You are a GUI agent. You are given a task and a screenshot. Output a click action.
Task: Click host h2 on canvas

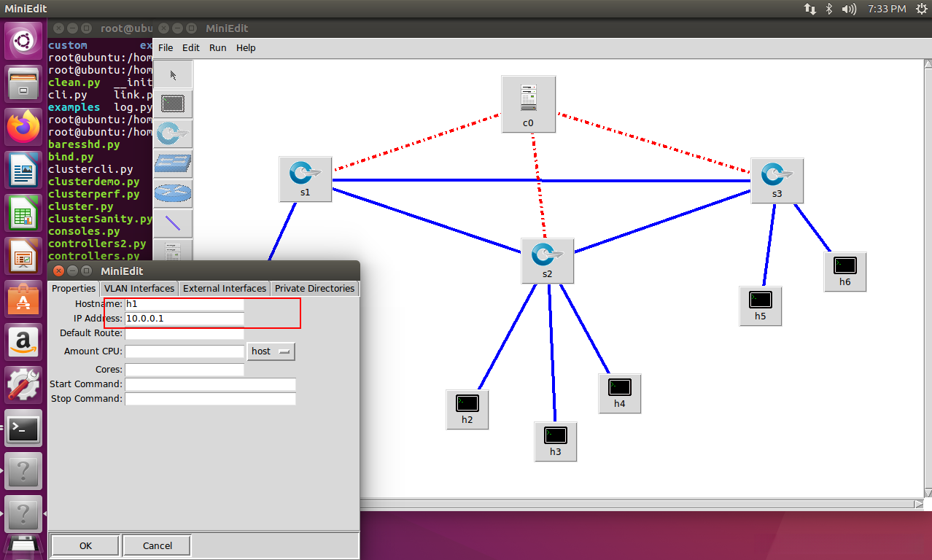467,409
